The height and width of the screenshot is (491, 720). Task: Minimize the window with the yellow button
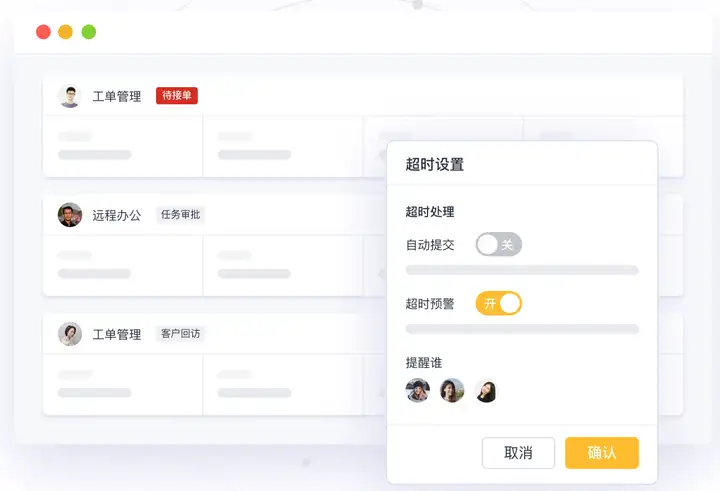(x=66, y=32)
